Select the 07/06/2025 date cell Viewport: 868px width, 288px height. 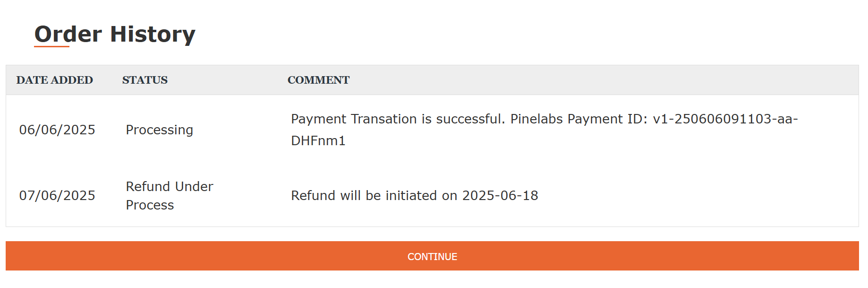57,195
